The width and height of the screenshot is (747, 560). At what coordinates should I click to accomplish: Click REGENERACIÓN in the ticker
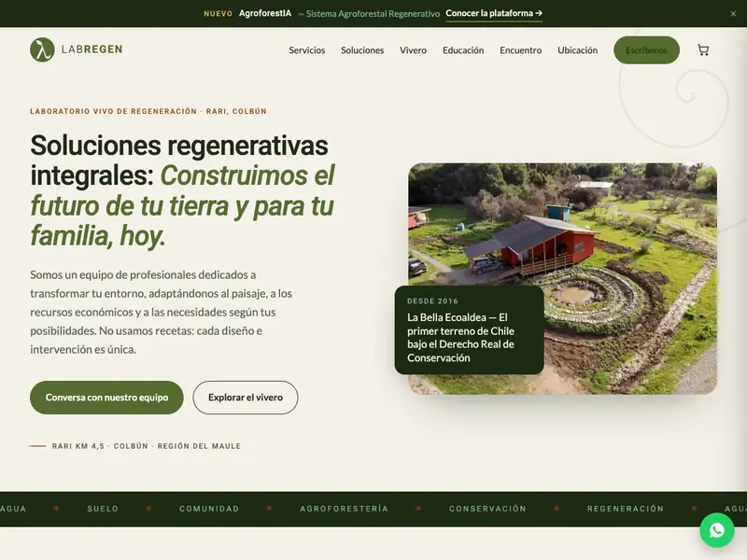(626, 509)
